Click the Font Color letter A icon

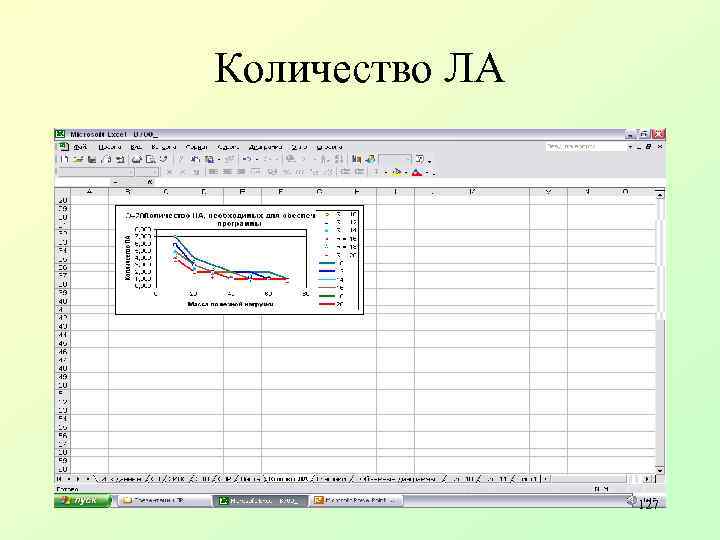coord(416,172)
